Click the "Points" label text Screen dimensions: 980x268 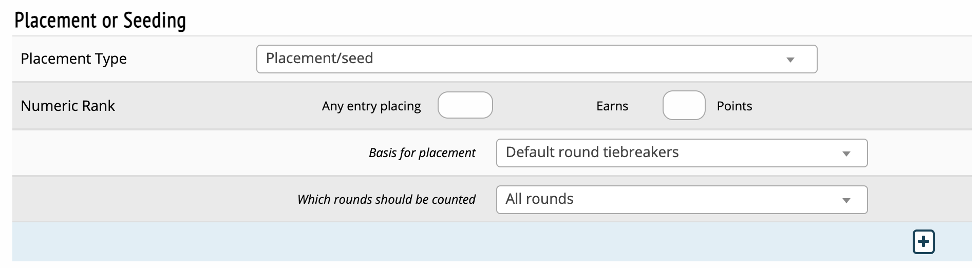[x=734, y=106]
